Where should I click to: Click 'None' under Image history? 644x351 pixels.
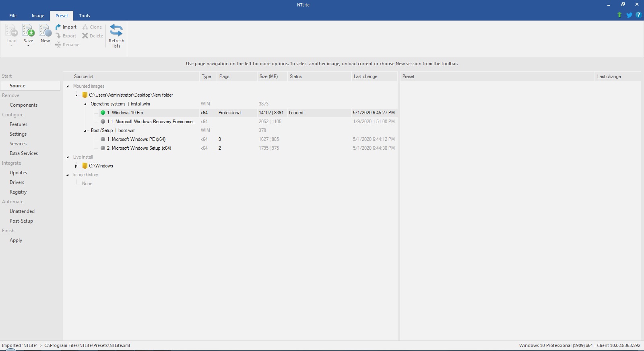(87, 184)
